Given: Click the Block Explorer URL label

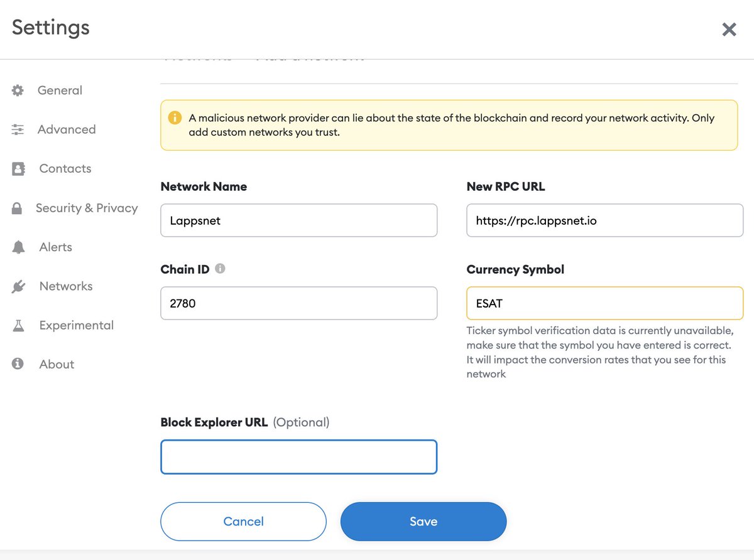Looking at the screenshot, I should 214,423.
